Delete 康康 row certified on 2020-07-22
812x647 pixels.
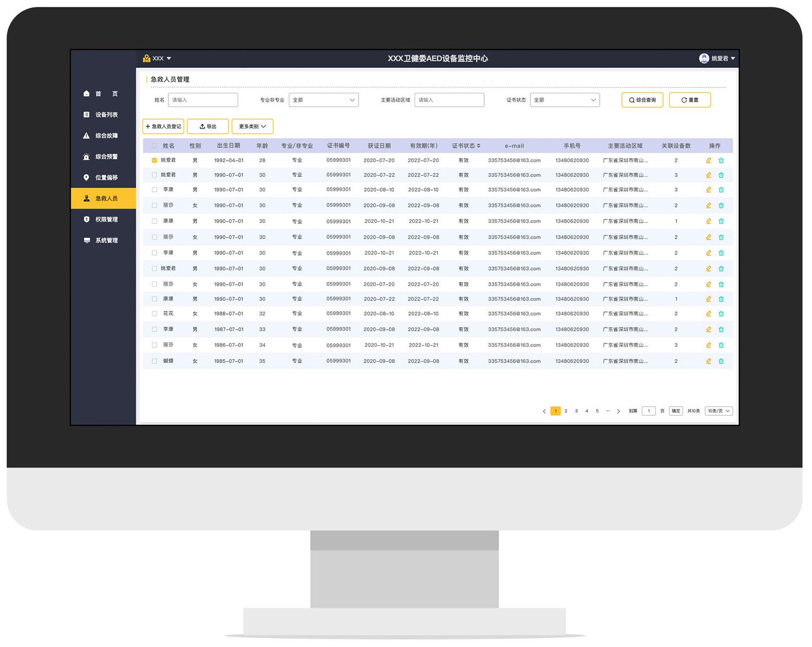tap(721, 299)
